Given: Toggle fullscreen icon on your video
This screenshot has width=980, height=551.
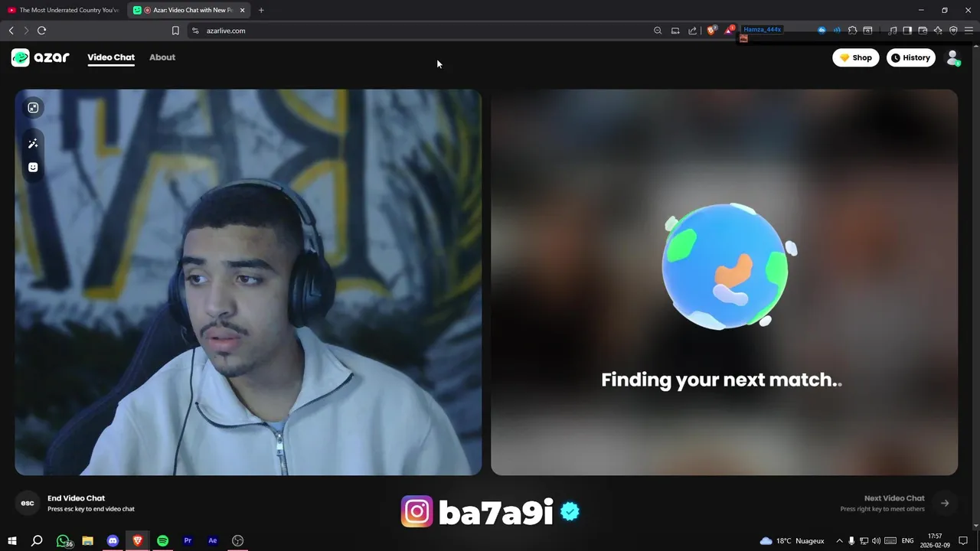Looking at the screenshot, I should coord(33,108).
